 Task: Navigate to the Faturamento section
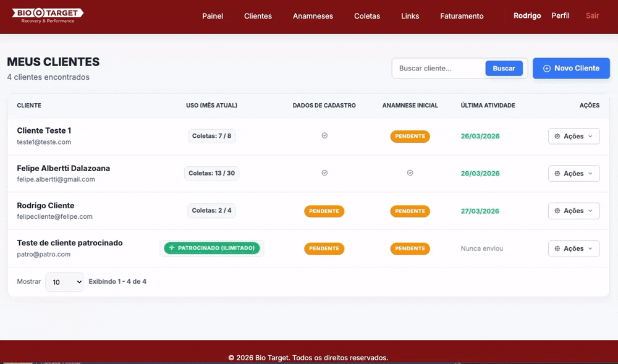[462, 16]
